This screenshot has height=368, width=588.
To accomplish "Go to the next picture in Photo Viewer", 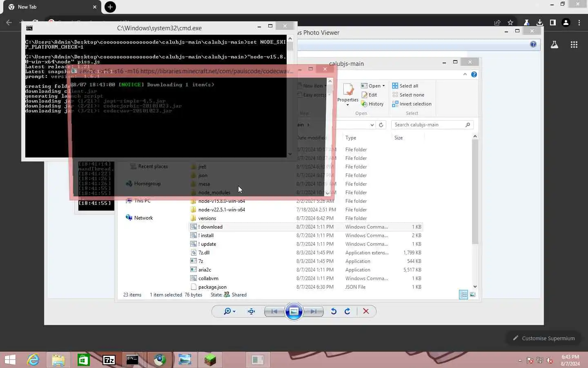I will (314, 312).
